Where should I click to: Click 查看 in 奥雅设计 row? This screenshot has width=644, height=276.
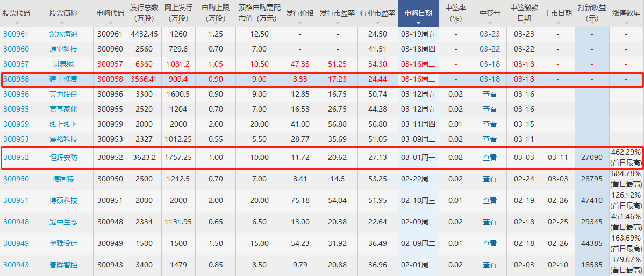click(490, 244)
